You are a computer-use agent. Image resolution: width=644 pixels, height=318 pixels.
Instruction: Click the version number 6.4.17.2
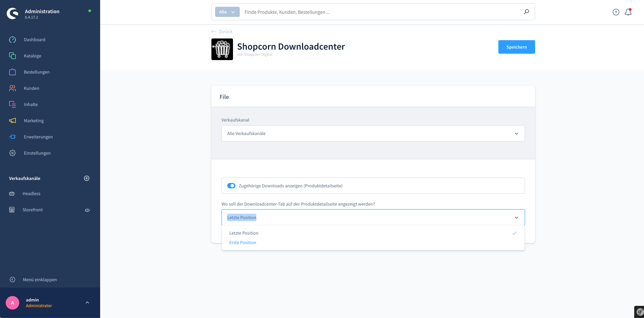coord(31,17)
